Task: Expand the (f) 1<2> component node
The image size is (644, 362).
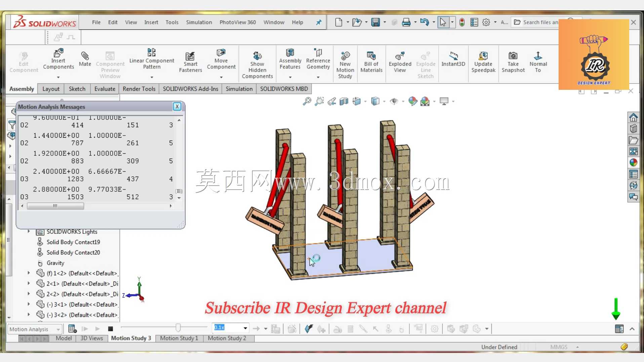Action: click(29, 273)
